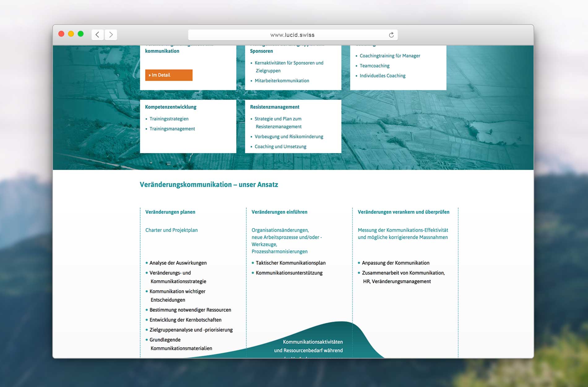The image size is (588, 387).
Task: Click the Trainingsstrategien link
Action: click(x=169, y=119)
